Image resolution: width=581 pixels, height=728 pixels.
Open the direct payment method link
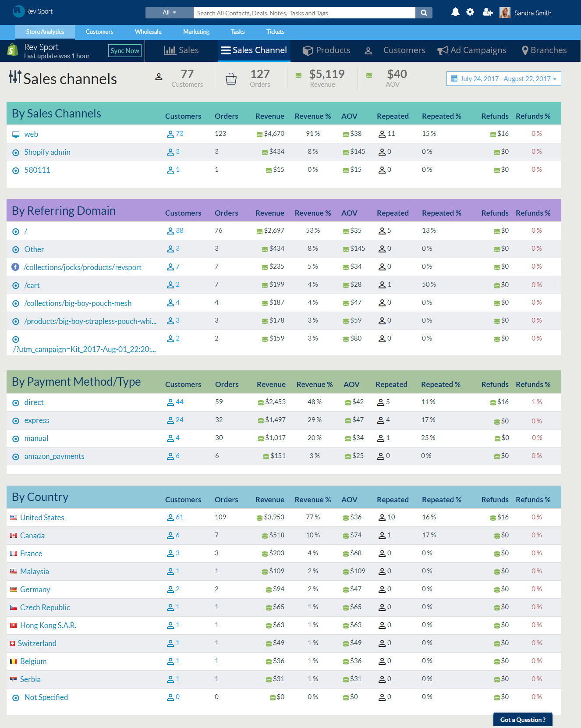tap(34, 402)
